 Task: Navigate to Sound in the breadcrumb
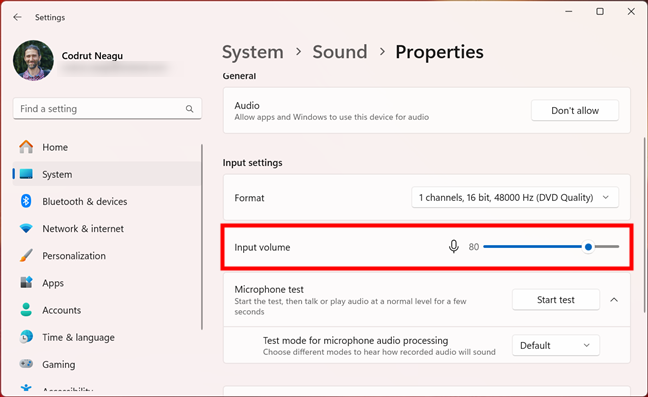340,52
